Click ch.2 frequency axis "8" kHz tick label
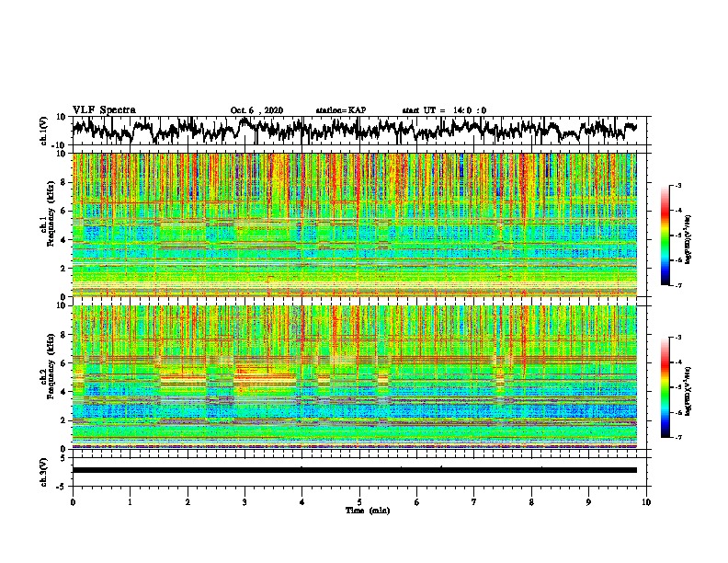The width and height of the screenshot is (728, 563). pyautogui.click(x=63, y=335)
